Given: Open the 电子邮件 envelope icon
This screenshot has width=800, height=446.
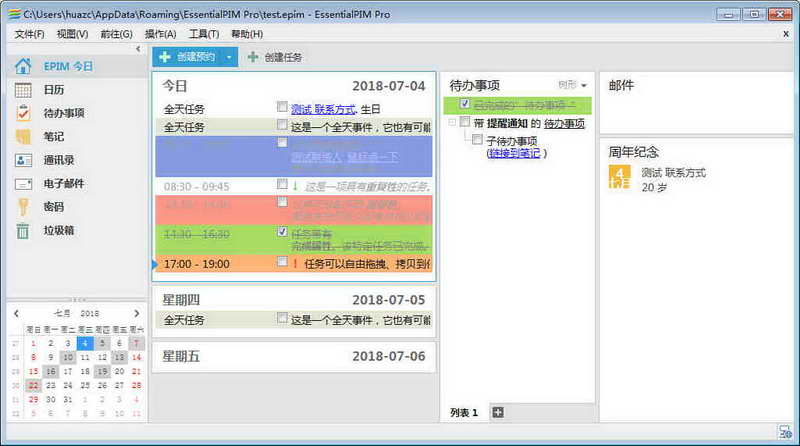Looking at the screenshot, I should (23, 184).
